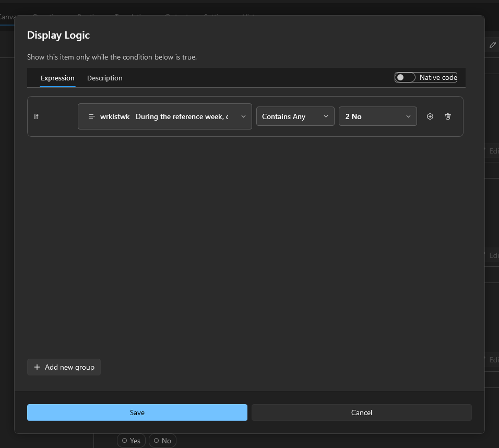This screenshot has height=448, width=499.
Task: Switch to the Expression tab
Action: [x=57, y=78]
